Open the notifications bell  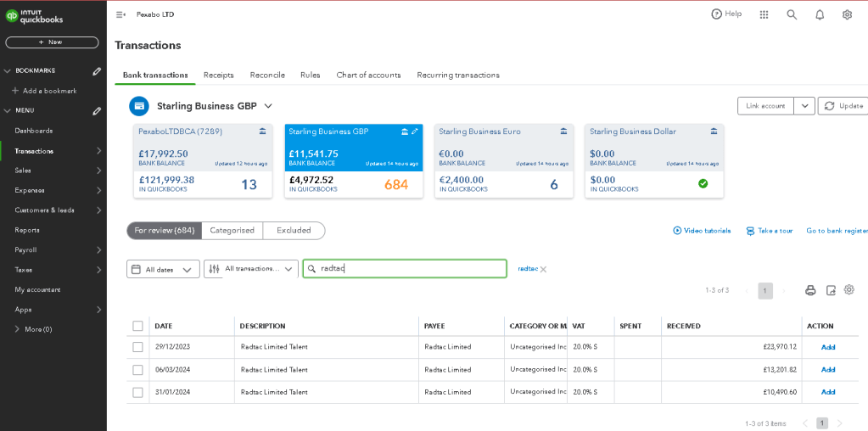(x=820, y=15)
